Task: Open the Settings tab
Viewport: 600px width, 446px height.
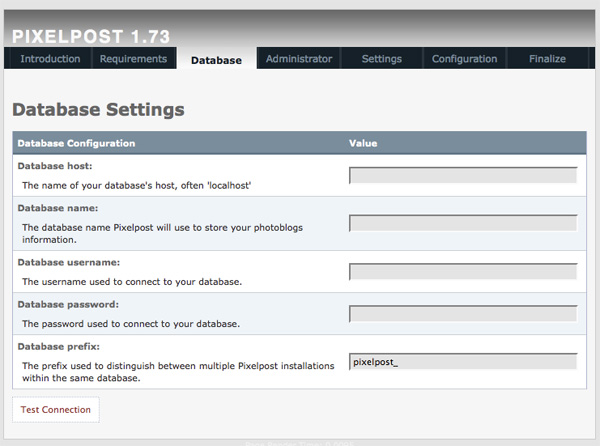Action: click(382, 59)
